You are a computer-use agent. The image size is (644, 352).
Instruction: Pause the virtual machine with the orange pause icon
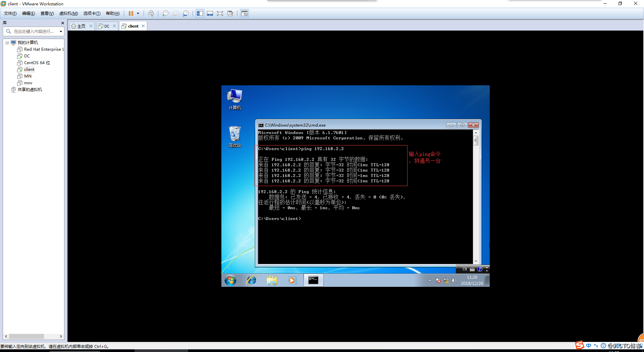click(x=131, y=13)
